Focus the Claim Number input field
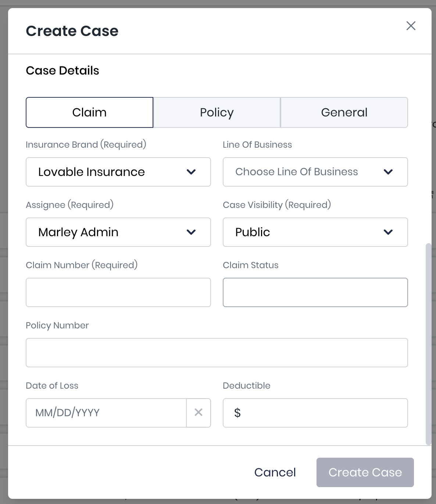The image size is (436, 504). pos(118,292)
